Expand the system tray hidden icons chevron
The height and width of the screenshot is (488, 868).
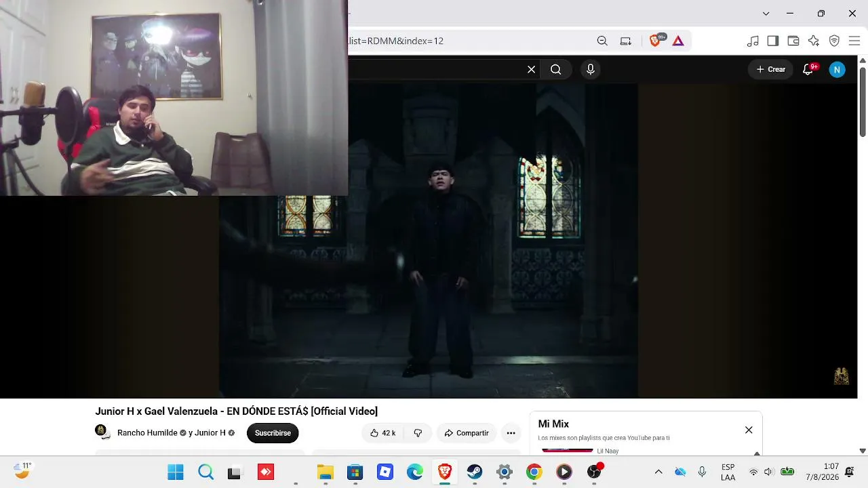pyautogui.click(x=658, y=472)
